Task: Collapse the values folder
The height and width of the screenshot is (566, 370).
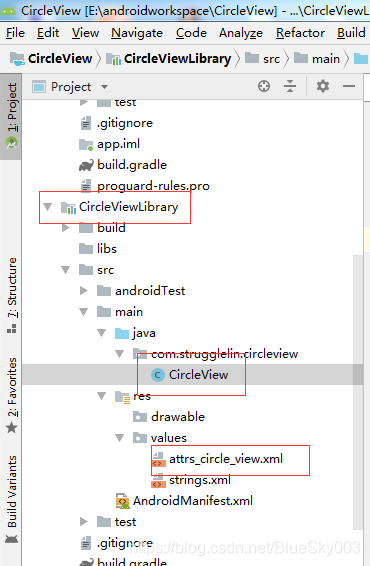Action: [x=119, y=438]
